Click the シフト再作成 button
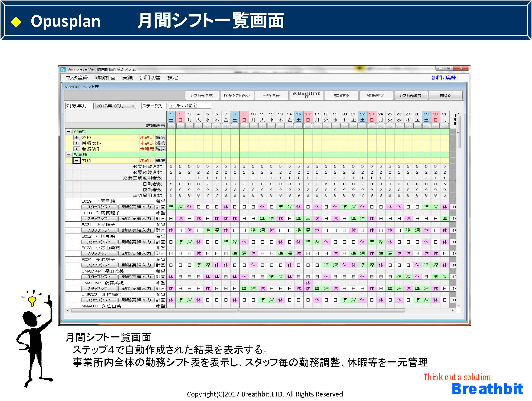532x401 pixels. point(202,95)
